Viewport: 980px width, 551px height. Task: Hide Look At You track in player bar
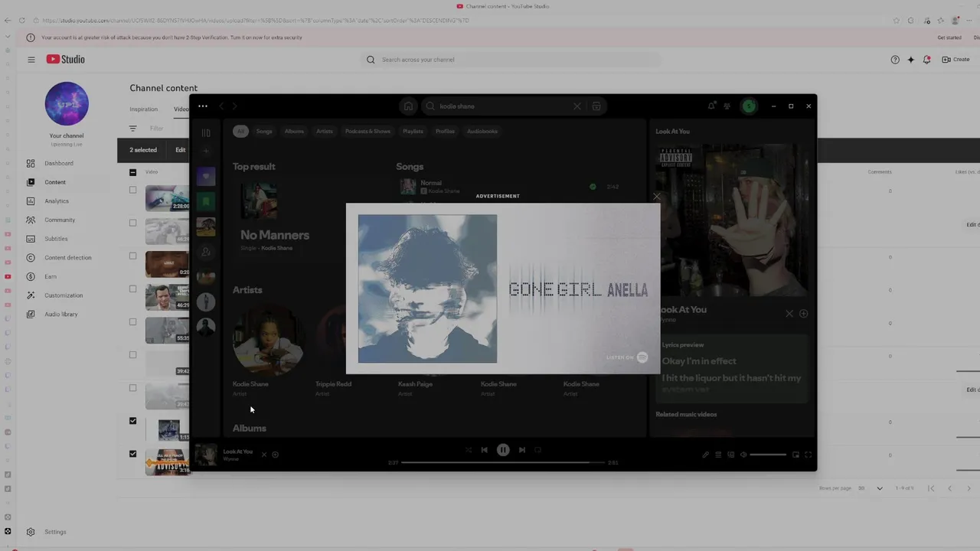tap(264, 455)
